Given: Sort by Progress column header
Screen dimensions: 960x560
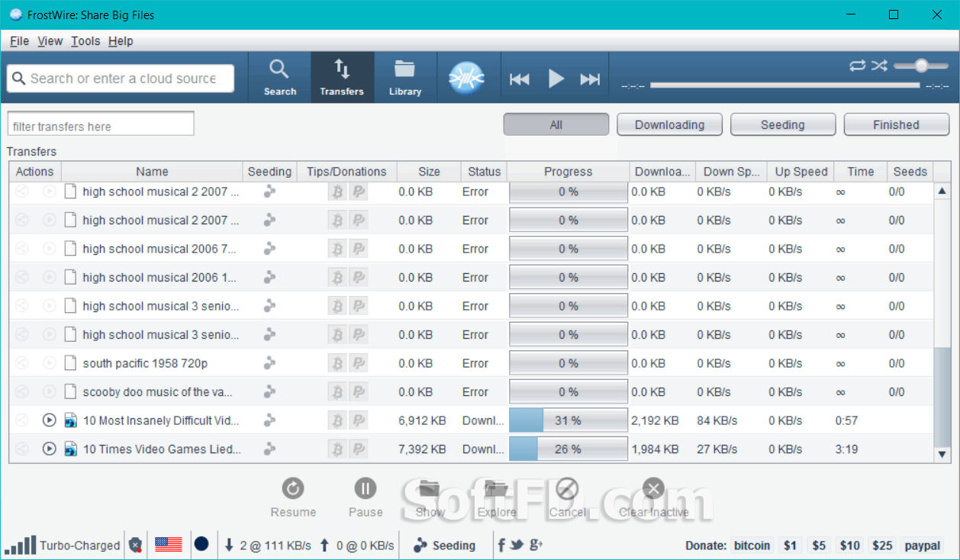Looking at the screenshot, I should (x=569, y=172).
